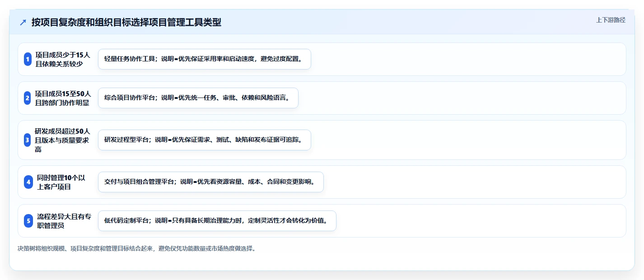Click the condition 流程差异大且有专职管理员
Viewport: 644px width, 280px height.
point(64,221)
